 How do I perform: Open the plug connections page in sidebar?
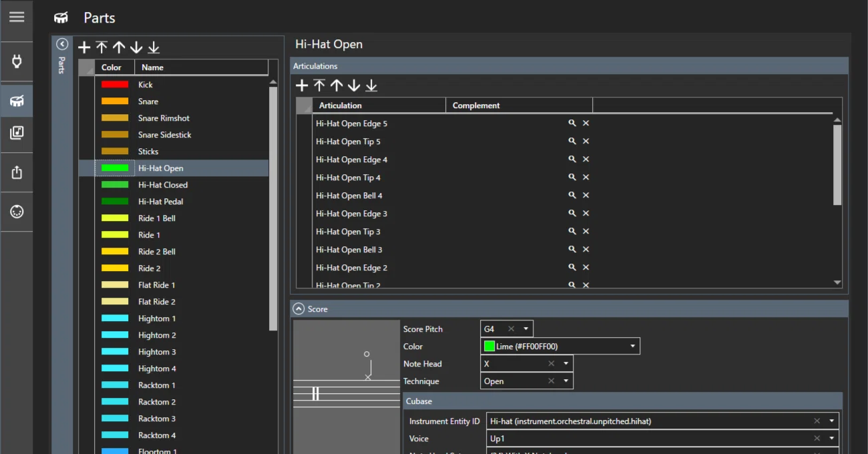pos(17,61)
